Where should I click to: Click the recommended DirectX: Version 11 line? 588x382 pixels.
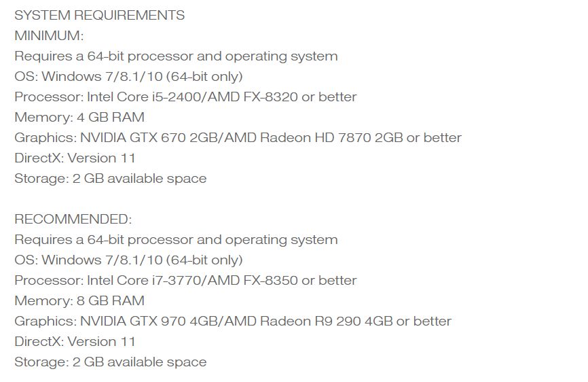coord(75,341)
